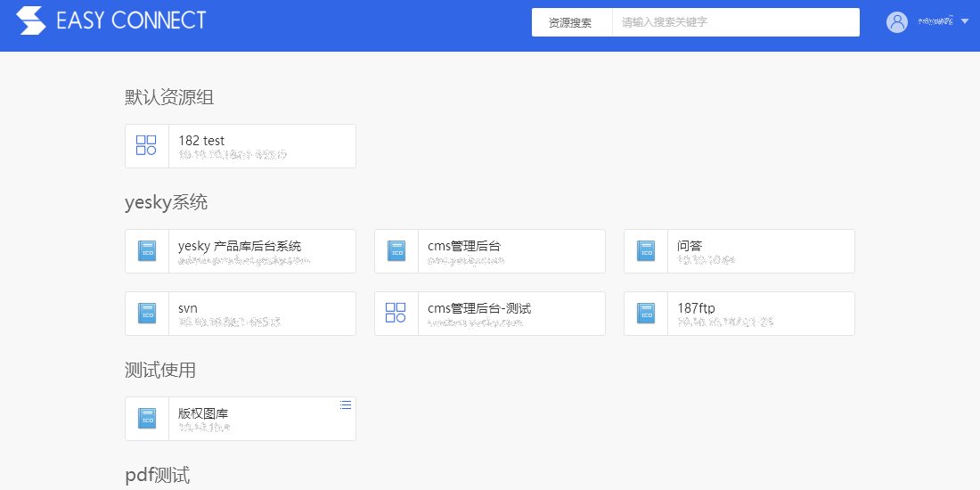
Task: Open the yesky 产品库后台系统 link
Action: [240, 246]
